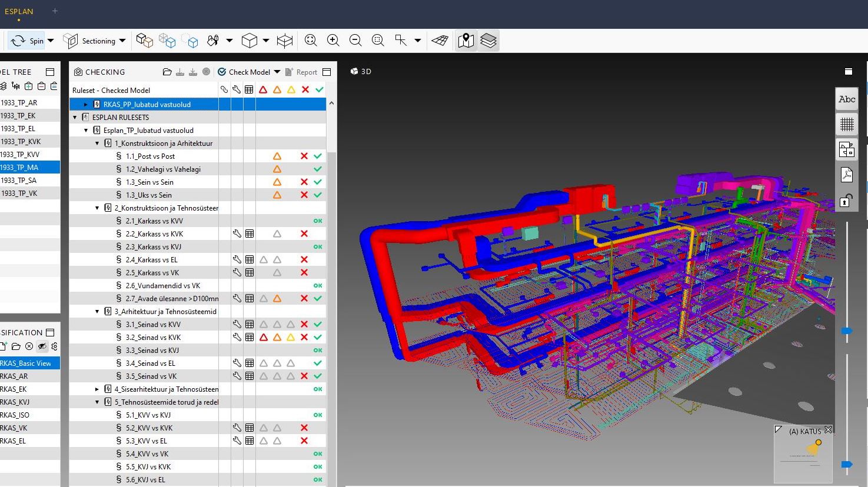Click the (A) KATUS floor plan thumbnail
Viewport: 868px width, 487px height.
[803, 455]
